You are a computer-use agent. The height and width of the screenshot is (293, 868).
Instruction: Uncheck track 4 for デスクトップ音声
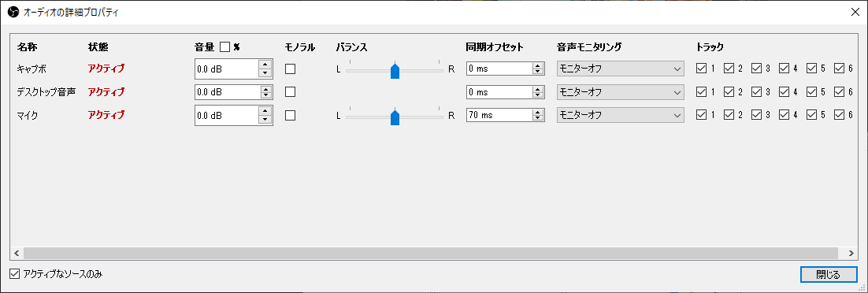(x=785, y=92)
